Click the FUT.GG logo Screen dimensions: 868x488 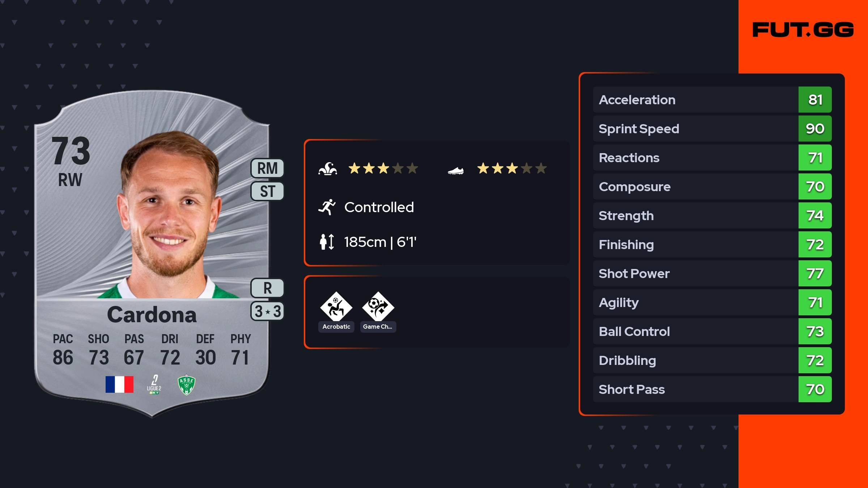coord(803,30)
